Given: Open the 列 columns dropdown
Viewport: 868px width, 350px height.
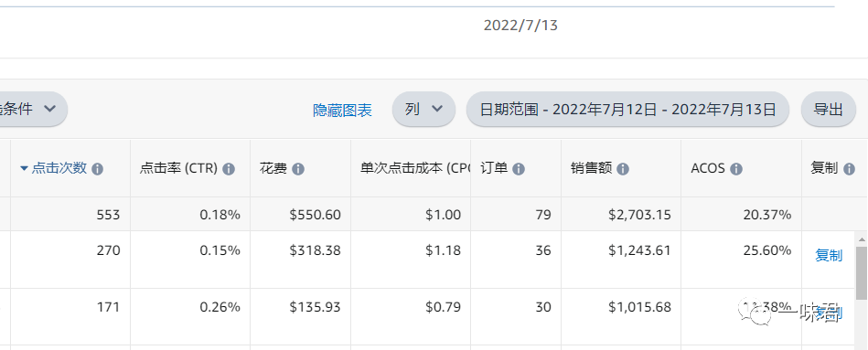Looking at the screenshot, I should pos(423,109).
